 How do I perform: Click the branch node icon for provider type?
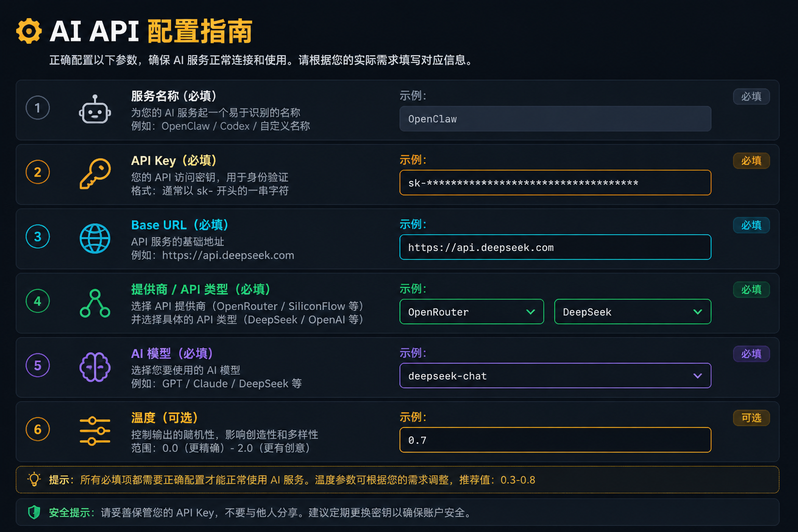95,303
